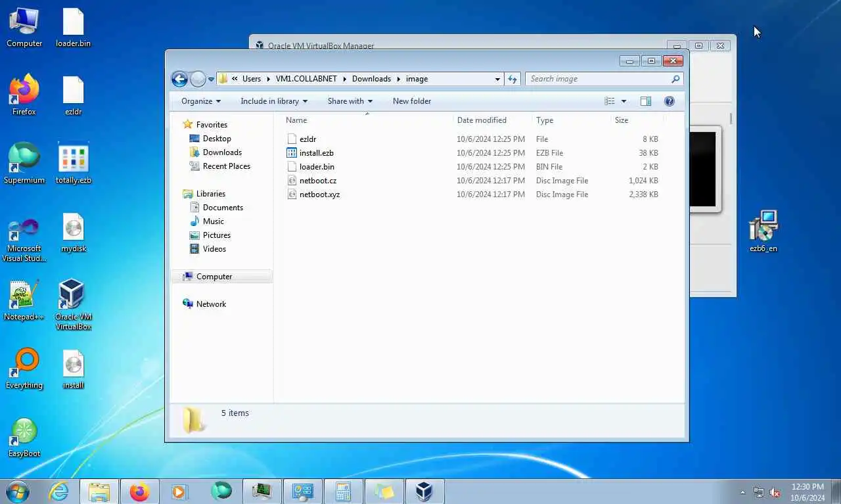Click the taskbar clock showing 12:30 PM
Image resolution: width=841 pixels, height=504 pixels.
coord(807,492)
